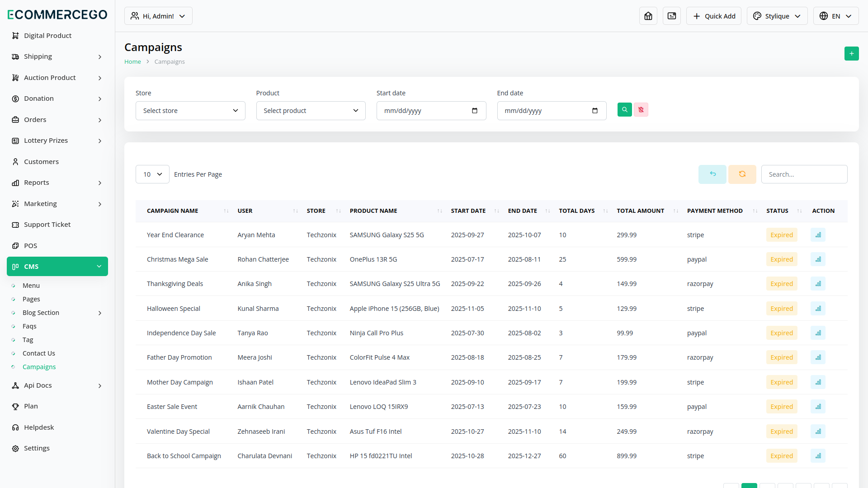This screenshot has height=488, width=868.
Task: Click the campaign Search input field
Action: 804,174
